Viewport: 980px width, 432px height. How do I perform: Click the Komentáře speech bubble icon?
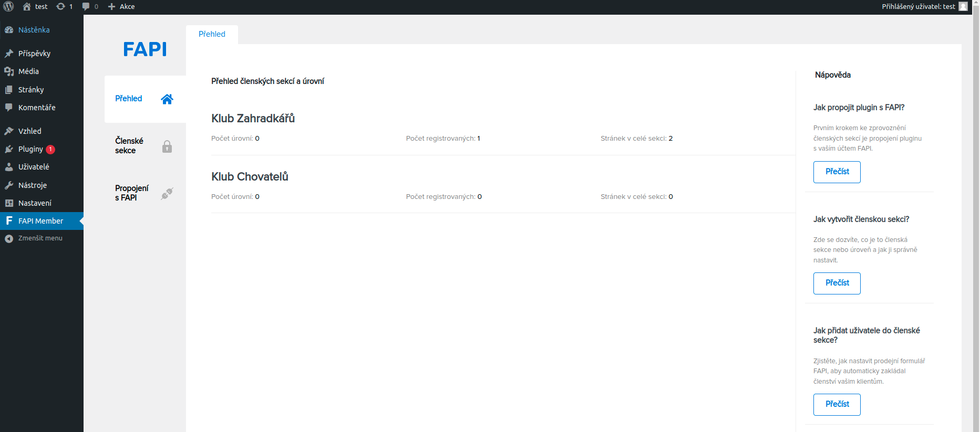(x=9, y=108)
